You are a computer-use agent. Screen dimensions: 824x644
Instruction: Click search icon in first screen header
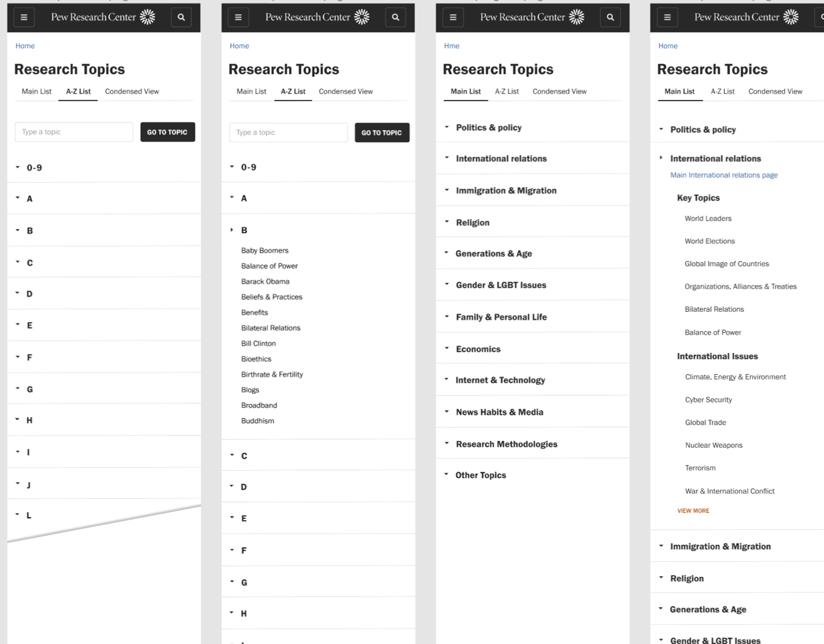tap(181, 18)
